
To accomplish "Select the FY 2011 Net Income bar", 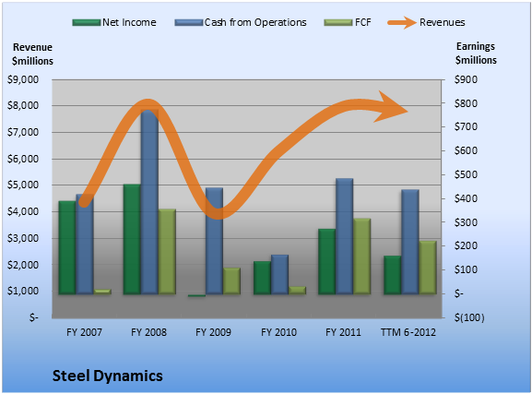I will (x=327, y=262).
